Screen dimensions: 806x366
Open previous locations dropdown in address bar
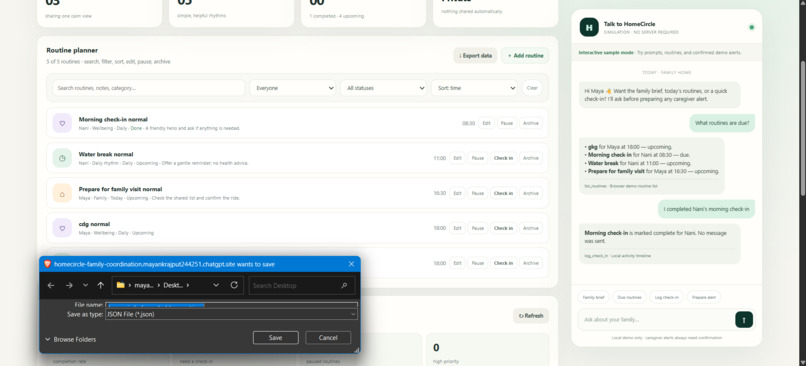[216, 285]
